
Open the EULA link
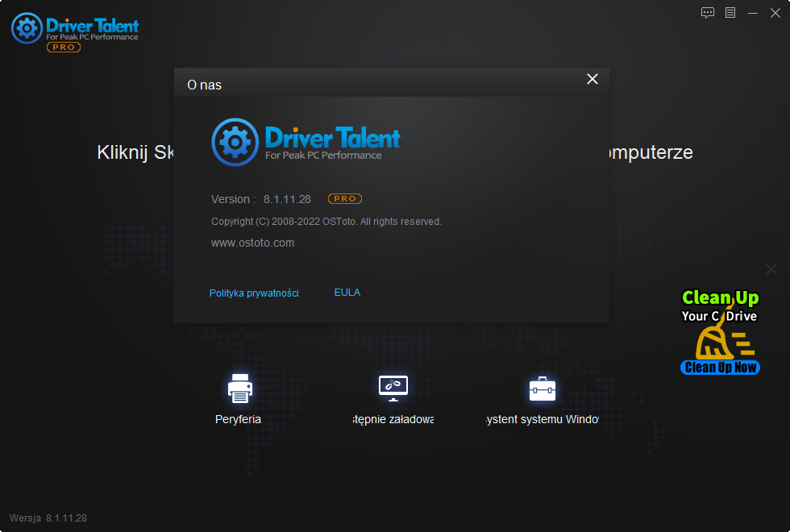[x=347, y=293]
